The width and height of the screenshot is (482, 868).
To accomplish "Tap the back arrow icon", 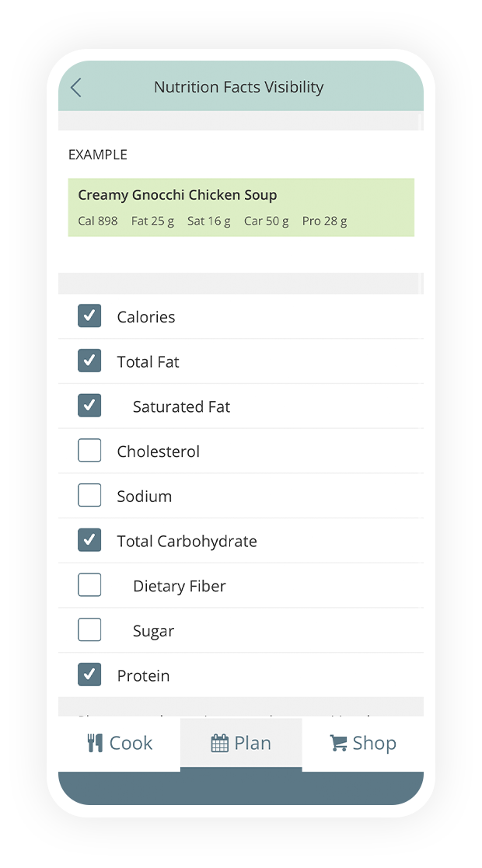I will (x=75, y=87).
